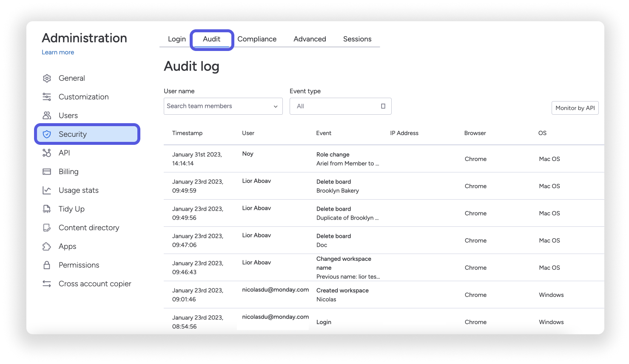Click the Monitor by API button
Image resolution: width=629 pixels, height=364 pixels.
point(575,108)
